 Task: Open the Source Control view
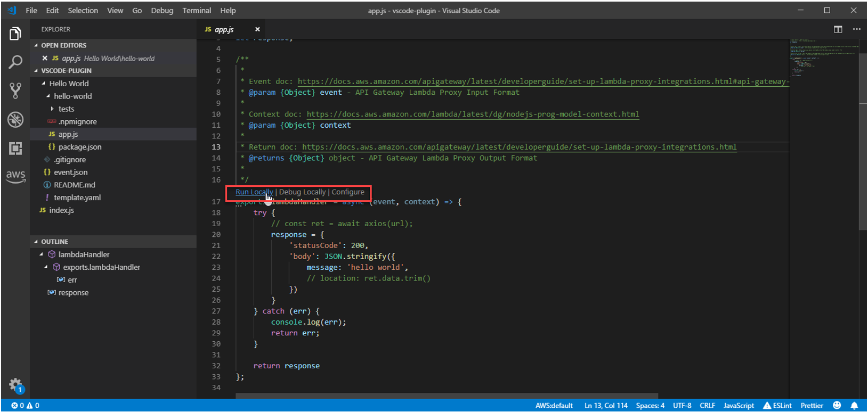pos(15,91)
